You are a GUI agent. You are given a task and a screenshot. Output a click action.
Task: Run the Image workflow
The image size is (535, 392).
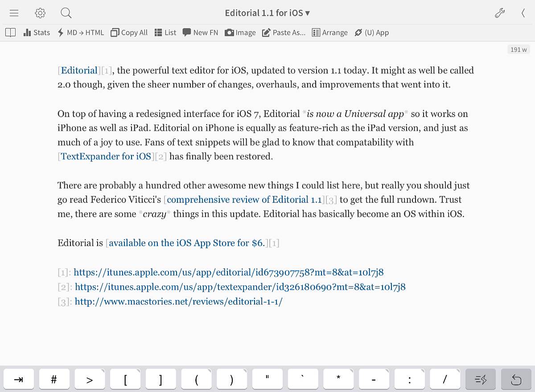tap(240, 32)
